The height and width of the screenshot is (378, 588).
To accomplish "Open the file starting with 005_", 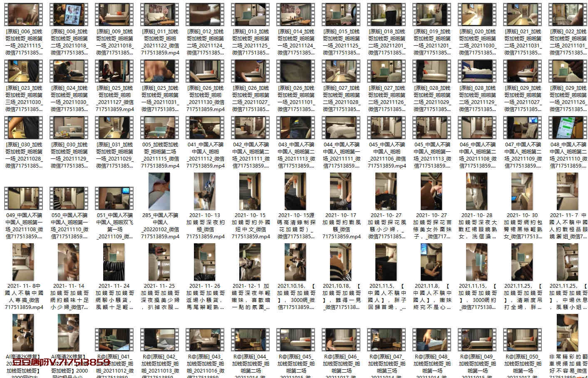I will [x=160, y=128].
